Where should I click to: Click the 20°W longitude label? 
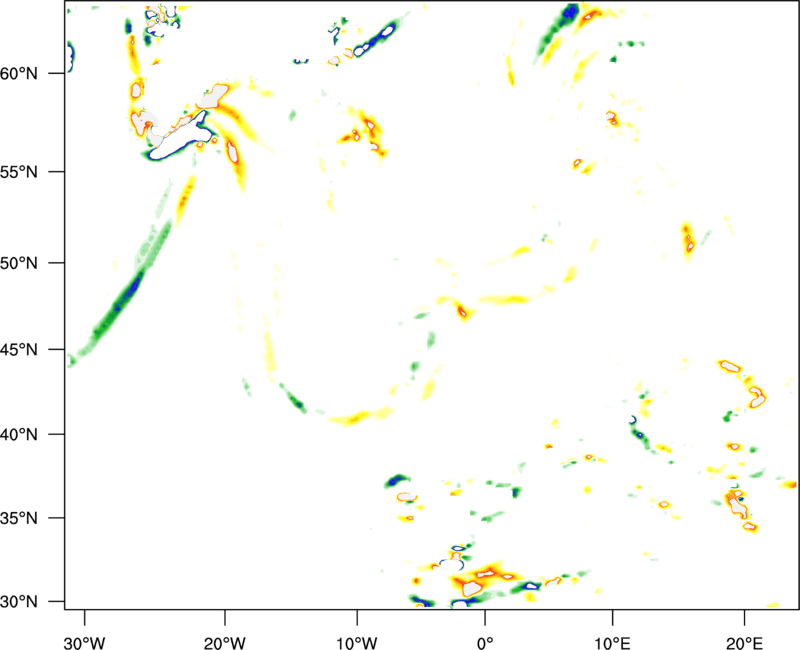point(224,643)
